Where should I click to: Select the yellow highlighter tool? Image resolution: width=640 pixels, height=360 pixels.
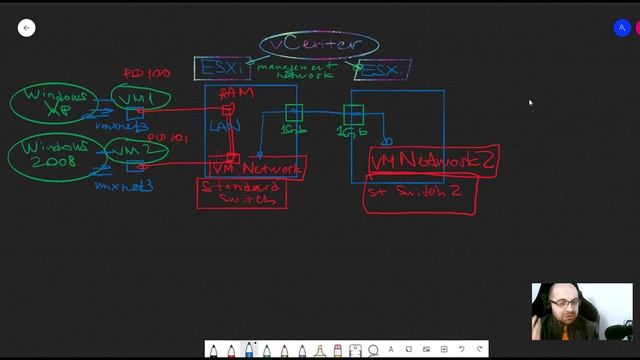pyautogui.click(x=320, y=350)
